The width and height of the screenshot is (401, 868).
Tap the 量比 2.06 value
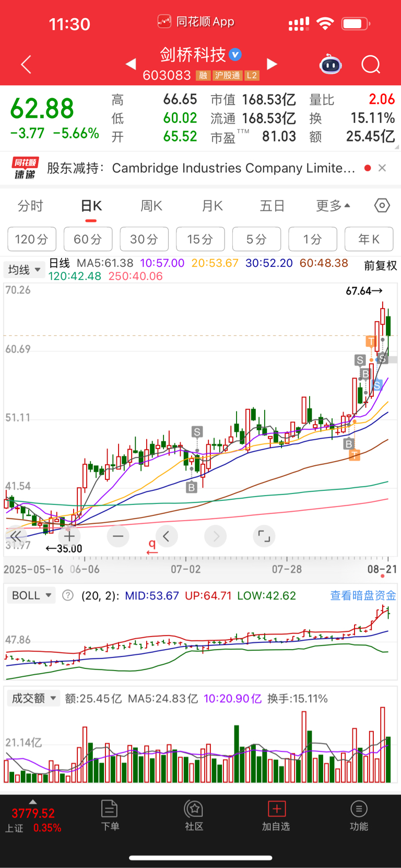pyautogui.click(x=381, y=99)
